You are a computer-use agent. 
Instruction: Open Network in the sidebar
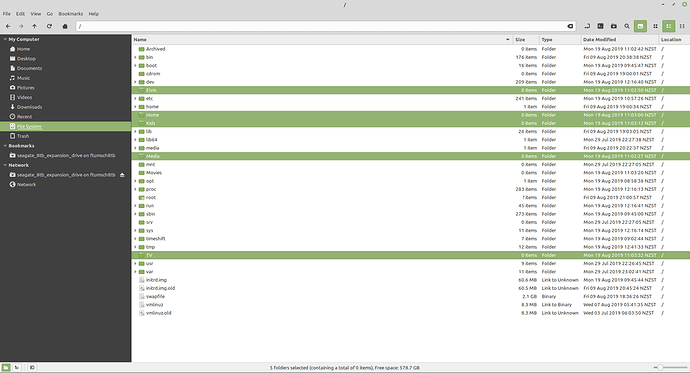[x=66, y=184]
